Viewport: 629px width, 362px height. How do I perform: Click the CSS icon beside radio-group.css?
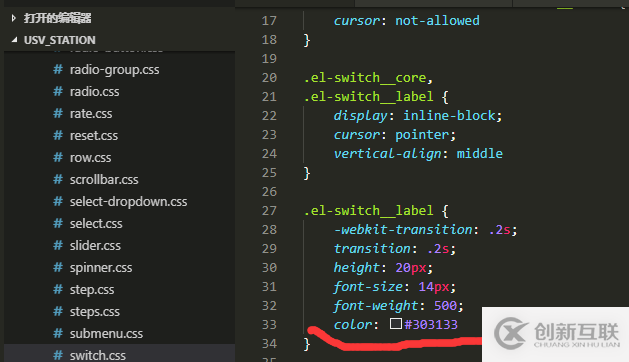pyautogui.click(x=58, y=69)
